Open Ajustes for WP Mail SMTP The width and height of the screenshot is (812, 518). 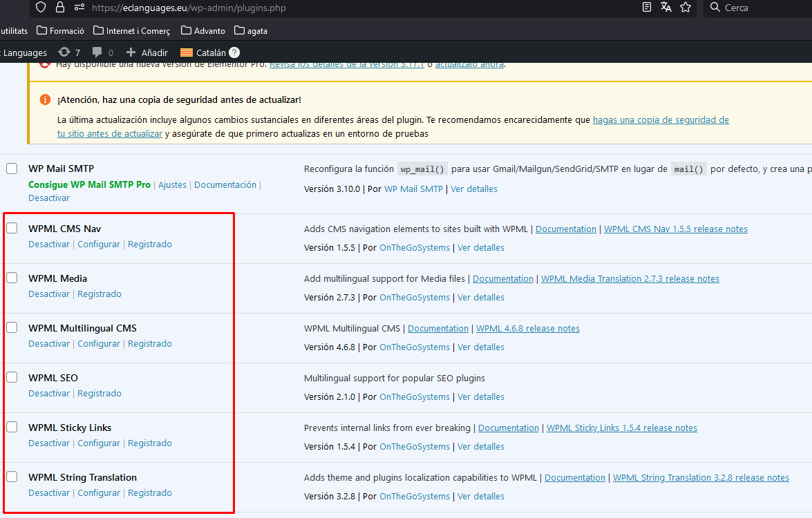click(172, 184)
